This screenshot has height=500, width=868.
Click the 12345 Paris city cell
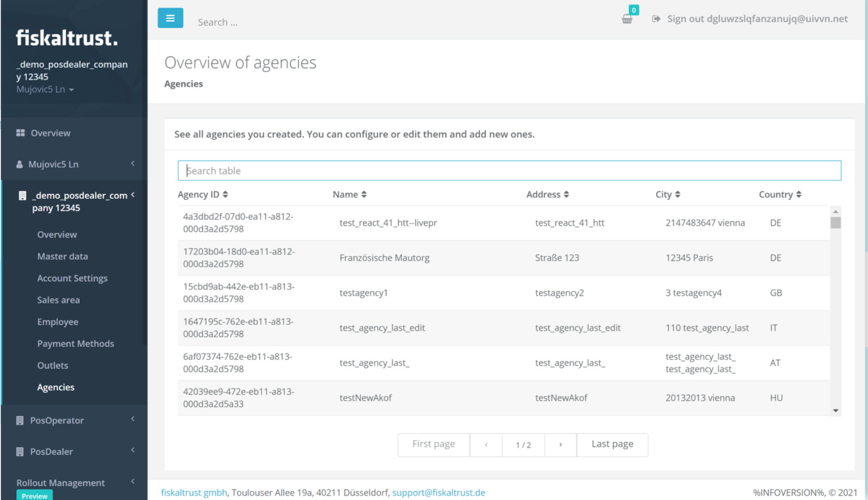click(x=689, y=258)
